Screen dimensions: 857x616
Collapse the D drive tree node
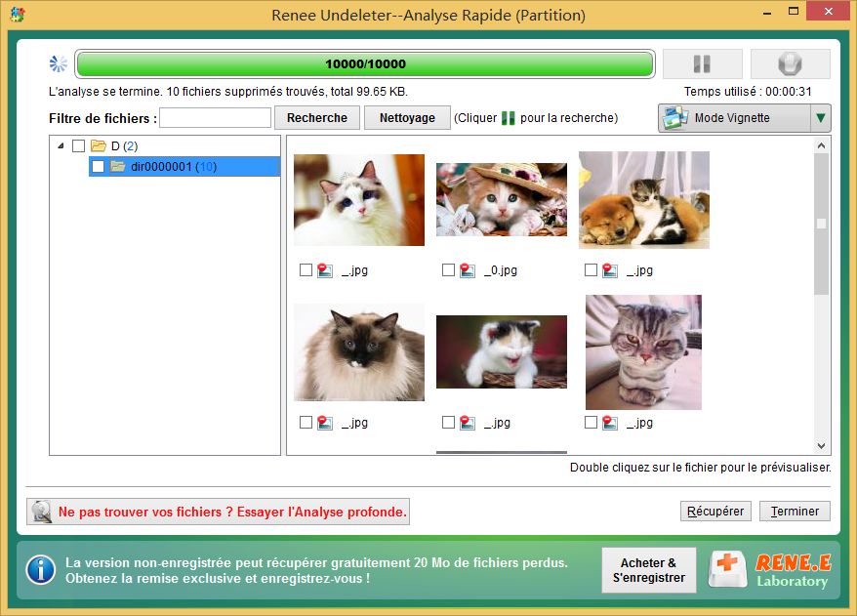click(61, 146)
